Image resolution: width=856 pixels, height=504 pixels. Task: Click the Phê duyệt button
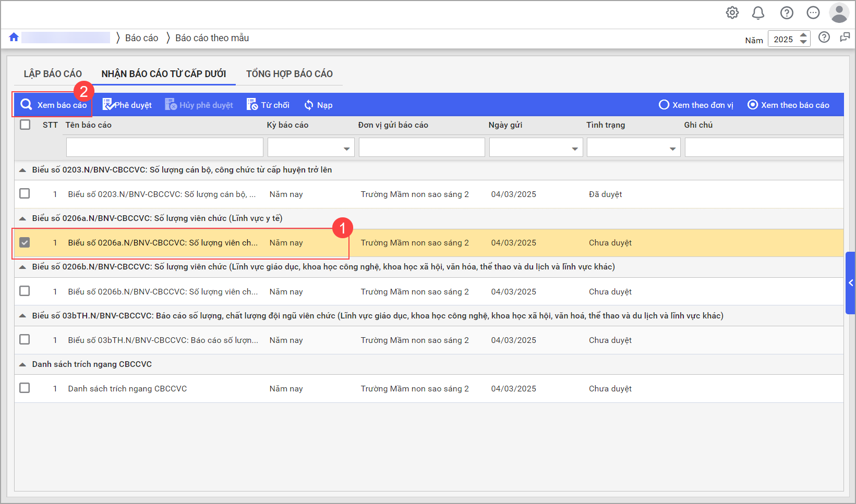pos(127,105)
